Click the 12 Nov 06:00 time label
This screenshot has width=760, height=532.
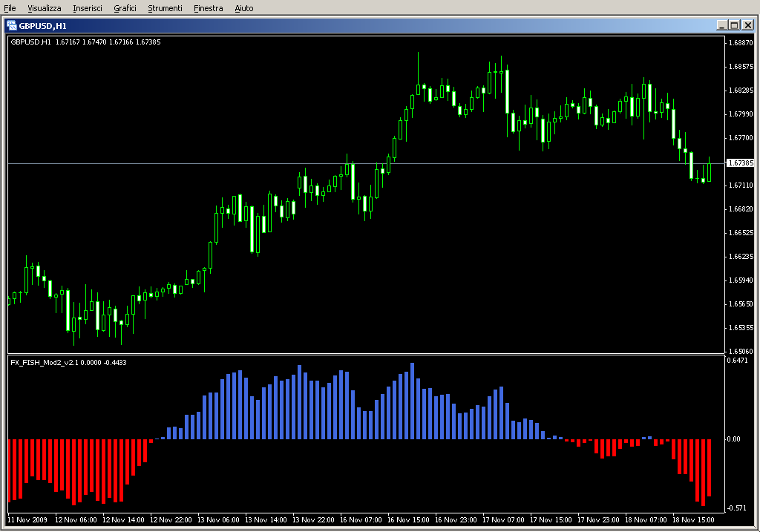click(76, 520)
